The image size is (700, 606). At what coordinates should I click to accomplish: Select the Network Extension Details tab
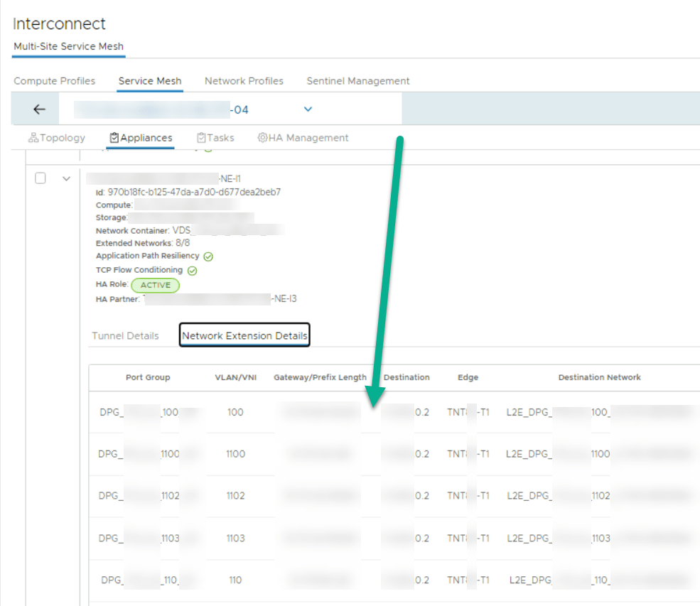244,336
